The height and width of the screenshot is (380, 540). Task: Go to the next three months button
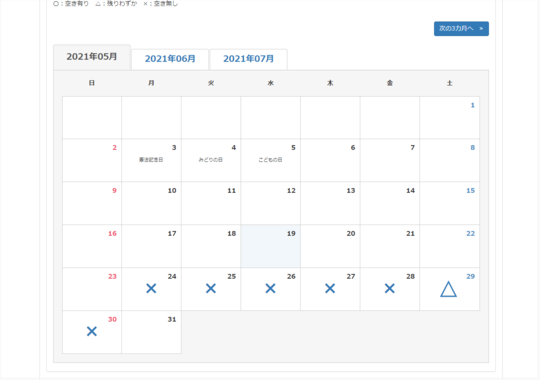pos(461,29)
